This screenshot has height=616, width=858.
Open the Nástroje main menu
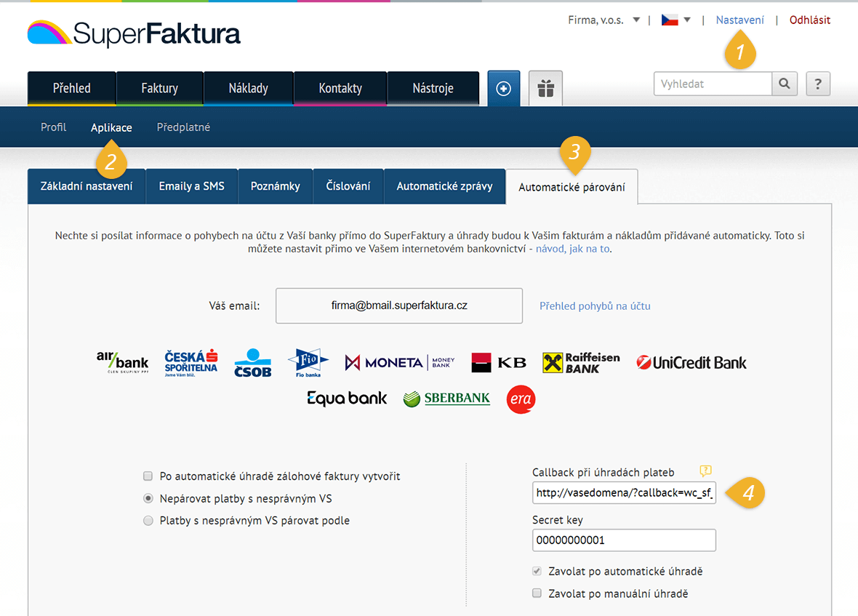click(433, 88)
